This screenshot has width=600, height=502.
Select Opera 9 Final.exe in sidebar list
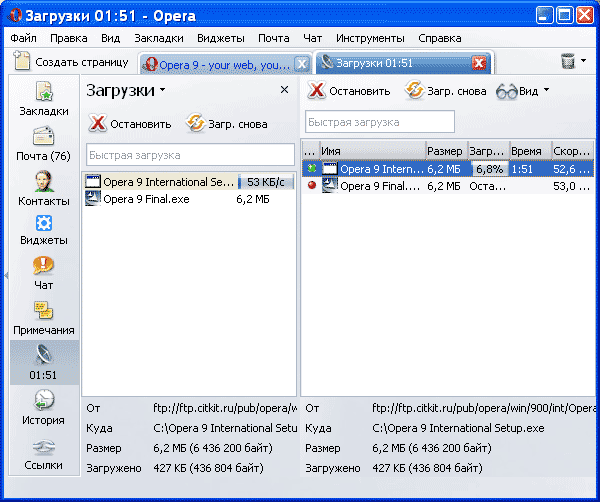(x=189, y=199)
